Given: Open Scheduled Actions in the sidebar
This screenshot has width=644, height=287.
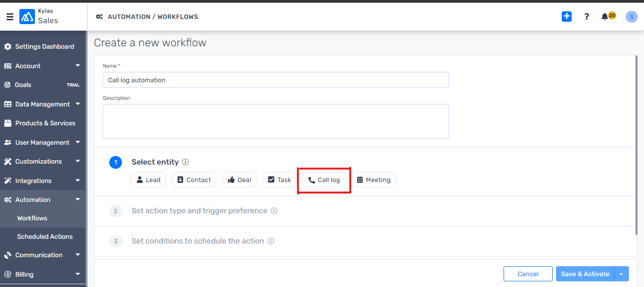Looking at the screenshot, I should [45, 236].
